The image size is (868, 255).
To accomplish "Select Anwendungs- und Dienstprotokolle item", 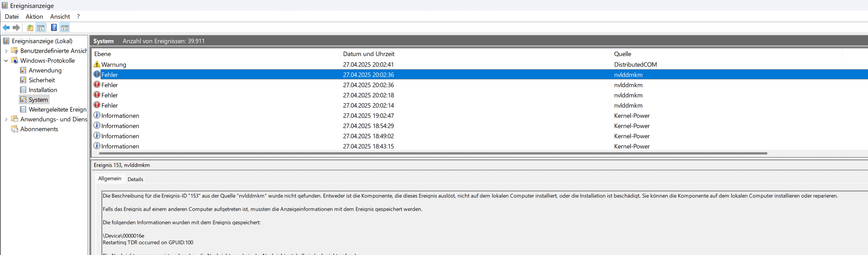I will coord(54,119).
